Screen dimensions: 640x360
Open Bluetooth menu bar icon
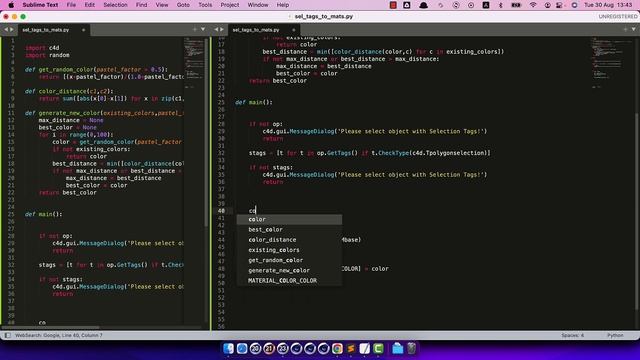500,5
